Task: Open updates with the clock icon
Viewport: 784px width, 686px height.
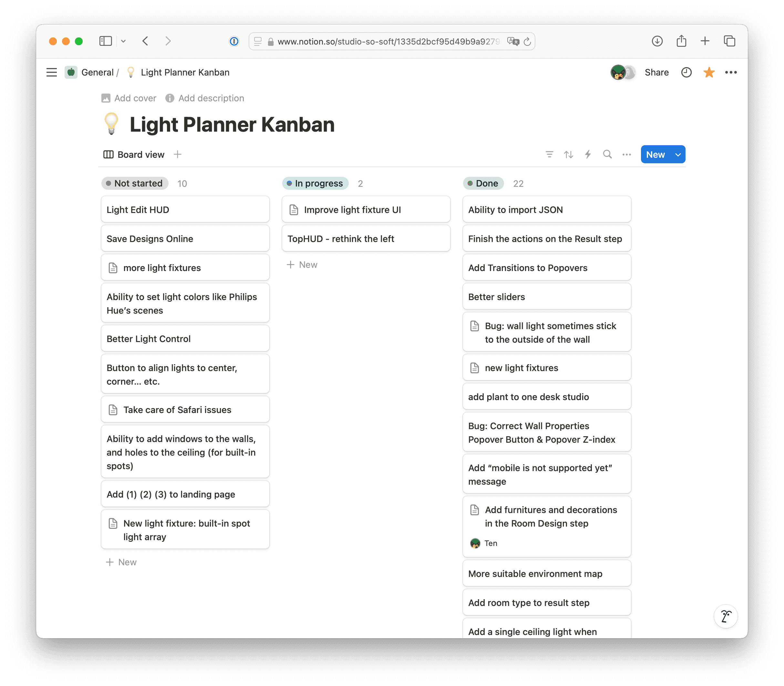Action: [686, 72]
